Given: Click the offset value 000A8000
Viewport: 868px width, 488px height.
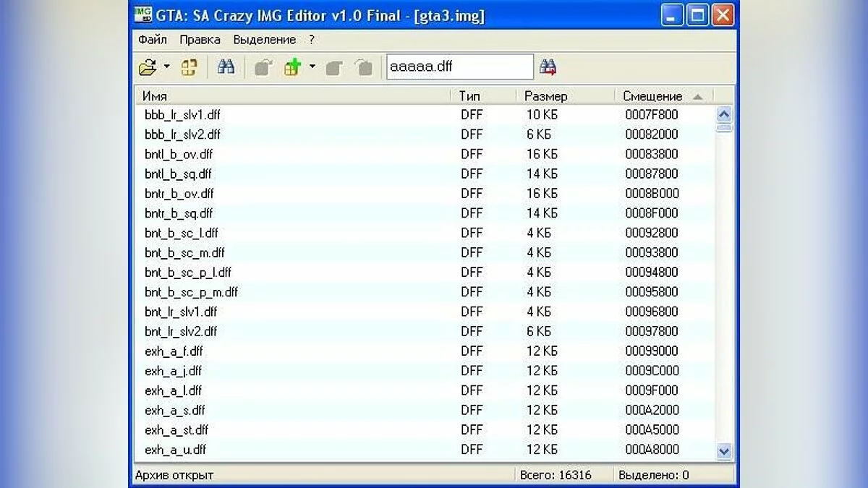Looking at the screenshot, I should pos(652,450).
